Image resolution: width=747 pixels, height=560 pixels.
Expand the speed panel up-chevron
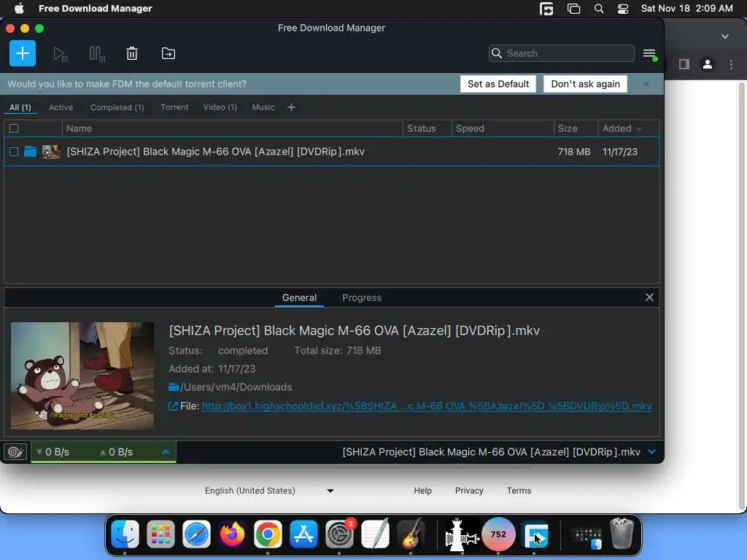[166, 451]
